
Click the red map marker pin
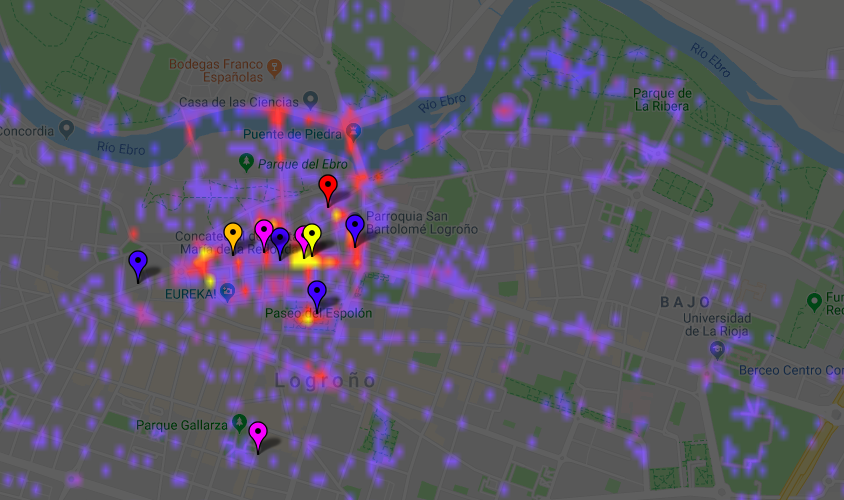click(x=327, y=187)
